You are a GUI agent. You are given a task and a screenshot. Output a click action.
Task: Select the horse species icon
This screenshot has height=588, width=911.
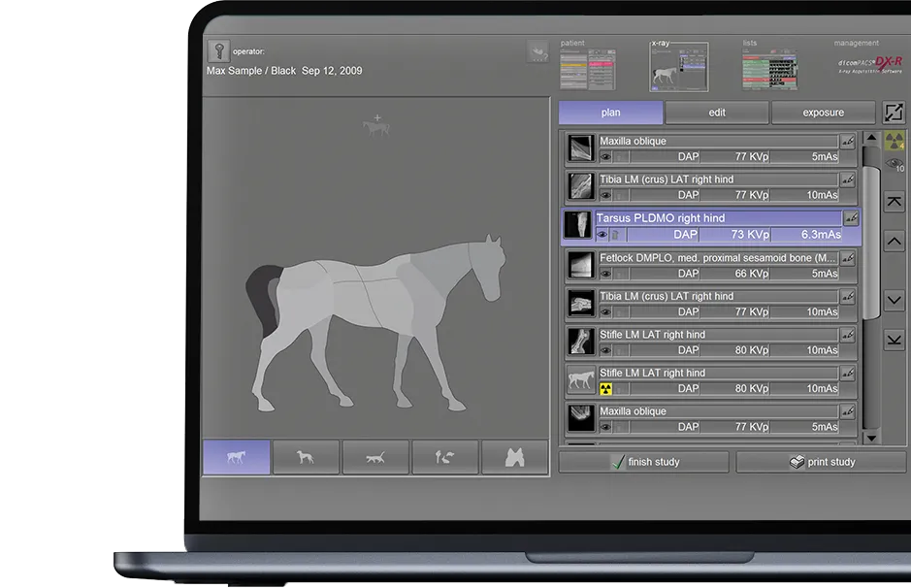click(236, 457)
